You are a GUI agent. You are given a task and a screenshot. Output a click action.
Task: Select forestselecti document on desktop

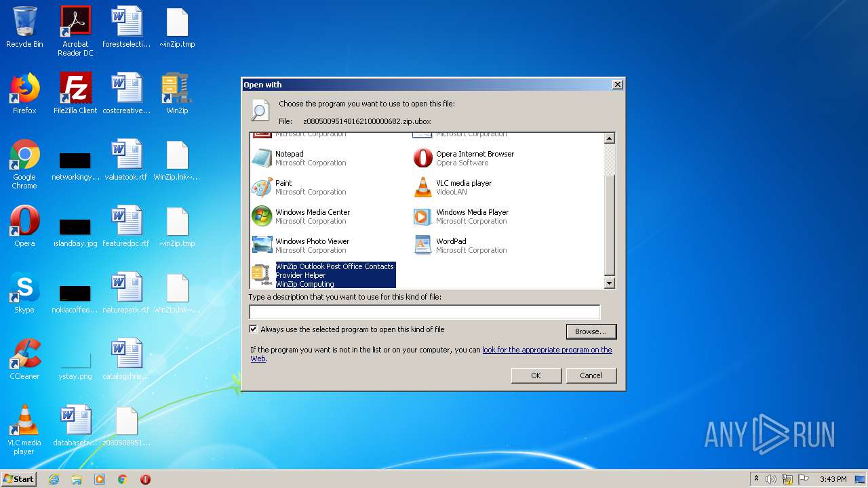coord(126,27)
